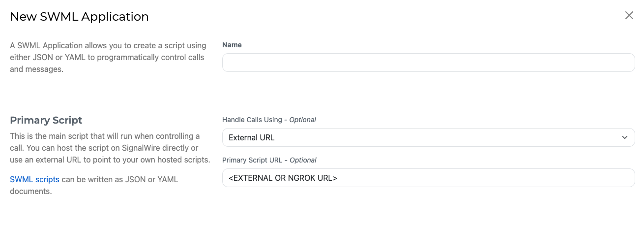Open the Handle Calls Using dropdown
The image size is (644, 228).
(428, 137)
